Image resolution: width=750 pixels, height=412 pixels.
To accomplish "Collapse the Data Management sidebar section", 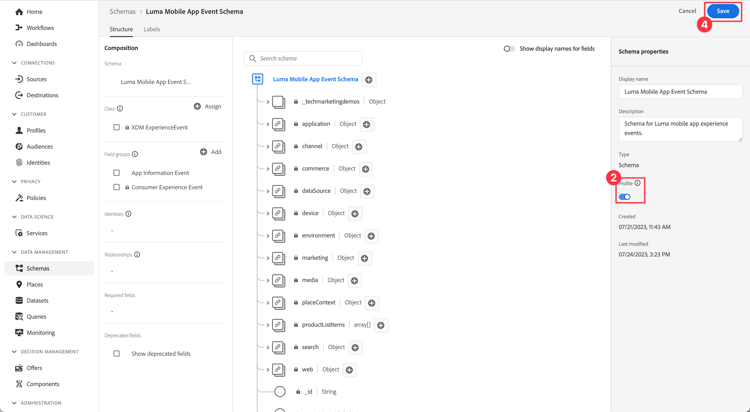I will click(14, 252).
